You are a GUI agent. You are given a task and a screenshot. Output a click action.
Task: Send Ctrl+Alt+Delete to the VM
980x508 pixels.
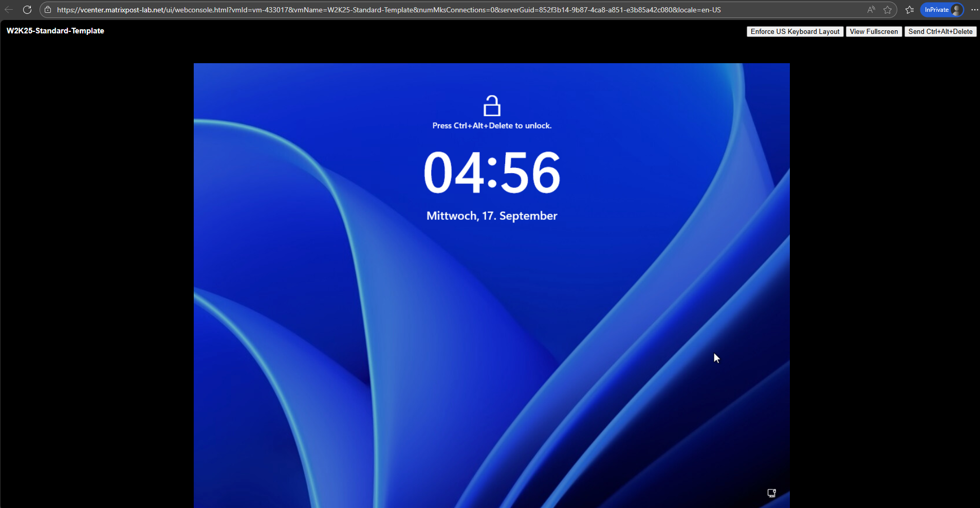[940, 32]
